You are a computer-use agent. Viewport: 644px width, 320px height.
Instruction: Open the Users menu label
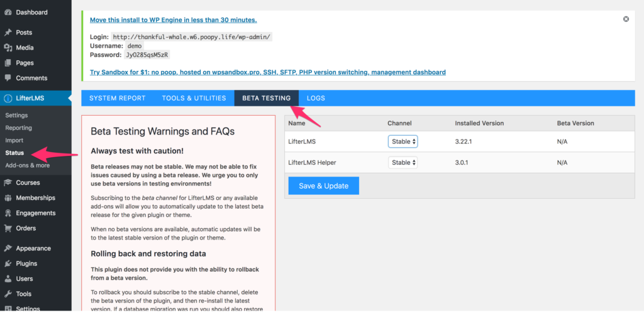[25, 279]
